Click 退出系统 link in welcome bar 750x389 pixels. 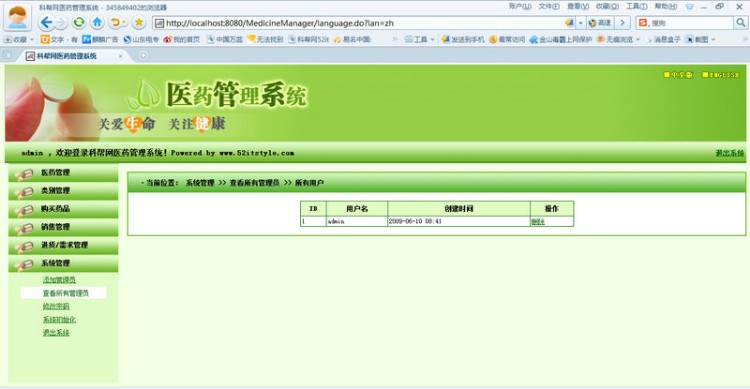pos(729,153)
